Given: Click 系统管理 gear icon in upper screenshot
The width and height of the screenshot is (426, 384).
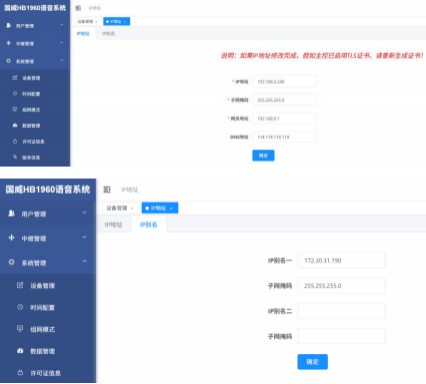Looking at the screenshot, I should click(x=9, y=61).
